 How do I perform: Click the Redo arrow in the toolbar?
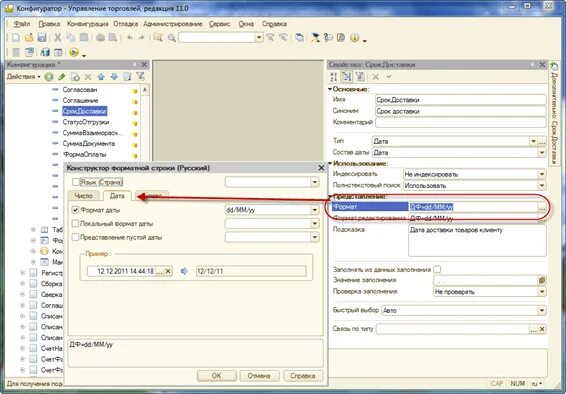(142, 38)
